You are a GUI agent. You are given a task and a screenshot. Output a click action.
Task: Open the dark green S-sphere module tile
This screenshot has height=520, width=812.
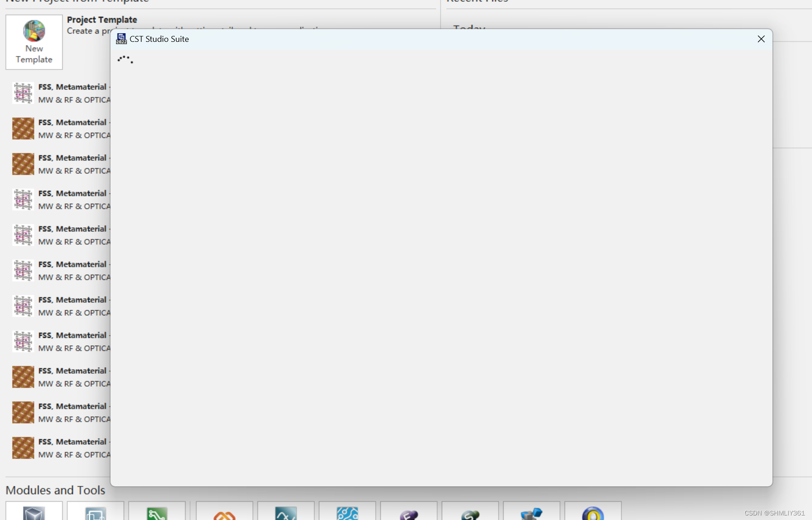[470, 511]
